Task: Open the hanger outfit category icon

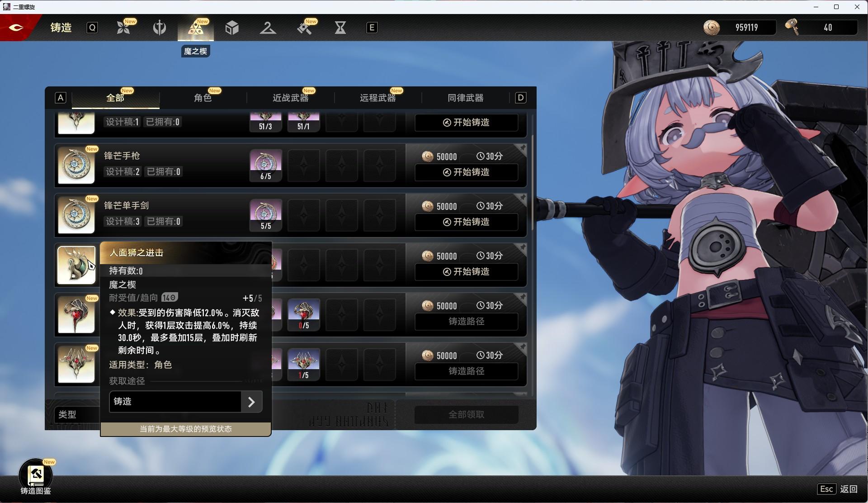Action: click(268, 28)
